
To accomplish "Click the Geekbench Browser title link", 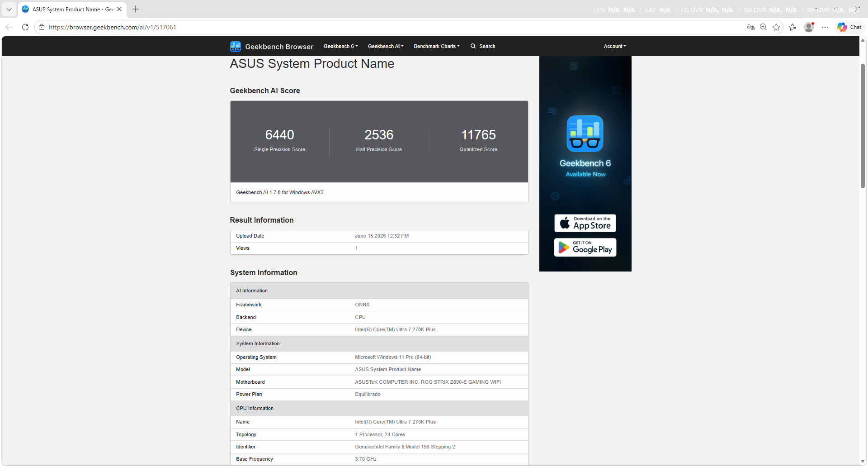I will 279,47.
